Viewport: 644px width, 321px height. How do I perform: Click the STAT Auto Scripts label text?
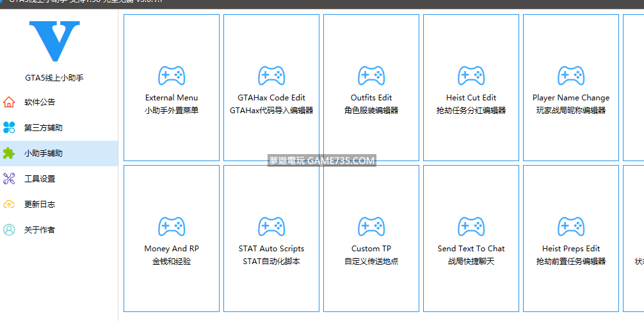click(271, 249)
